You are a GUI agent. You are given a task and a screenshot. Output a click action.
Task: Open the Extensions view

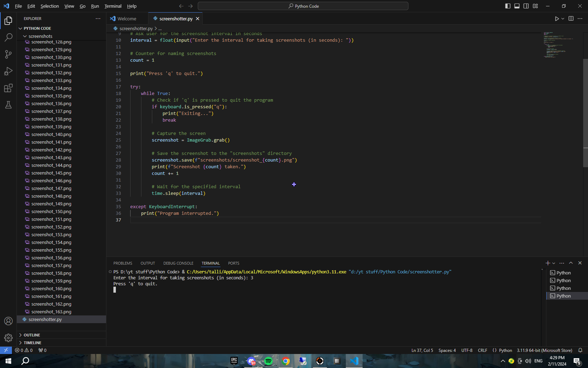8,88
